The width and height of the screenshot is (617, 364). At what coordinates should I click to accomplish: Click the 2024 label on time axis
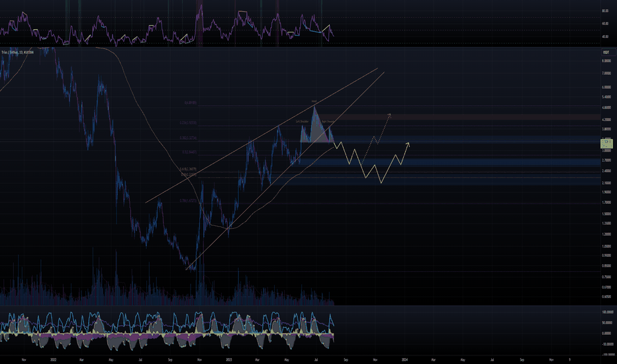click(405, 359)
